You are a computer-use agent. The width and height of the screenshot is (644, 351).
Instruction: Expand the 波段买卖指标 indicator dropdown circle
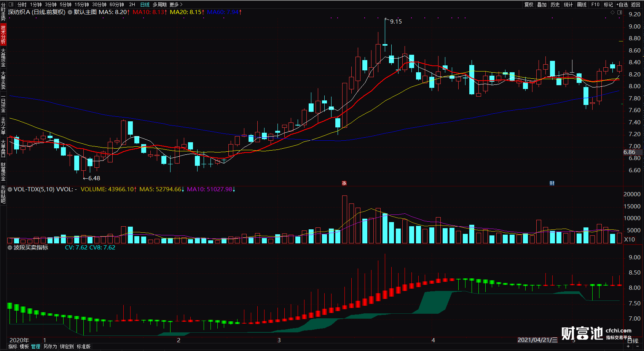pos(10,248)
